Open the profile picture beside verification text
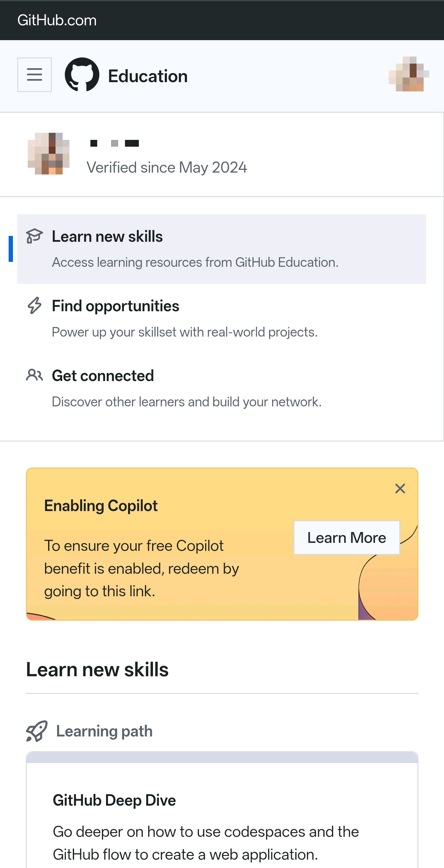Image resolution: width=444 pixels, height=868 pixels. pyautogui.click(x=48, y=153)
